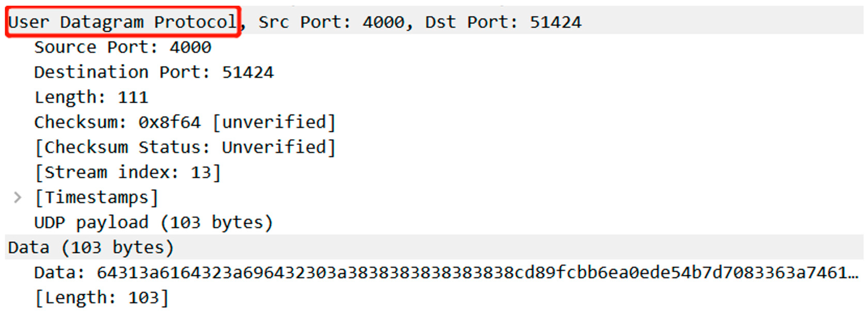Click the ellipsis ending the Data hex string
The image size is (868, 314).
click(853, 274)
